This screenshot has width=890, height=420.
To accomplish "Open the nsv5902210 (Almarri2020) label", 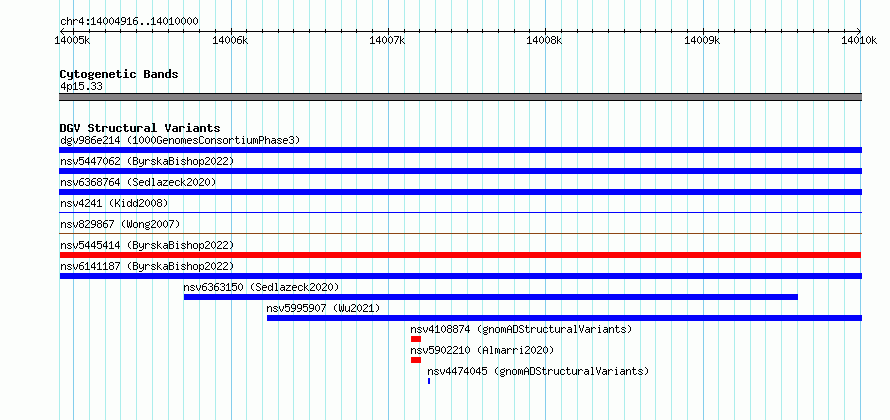I will pos(482,350).
